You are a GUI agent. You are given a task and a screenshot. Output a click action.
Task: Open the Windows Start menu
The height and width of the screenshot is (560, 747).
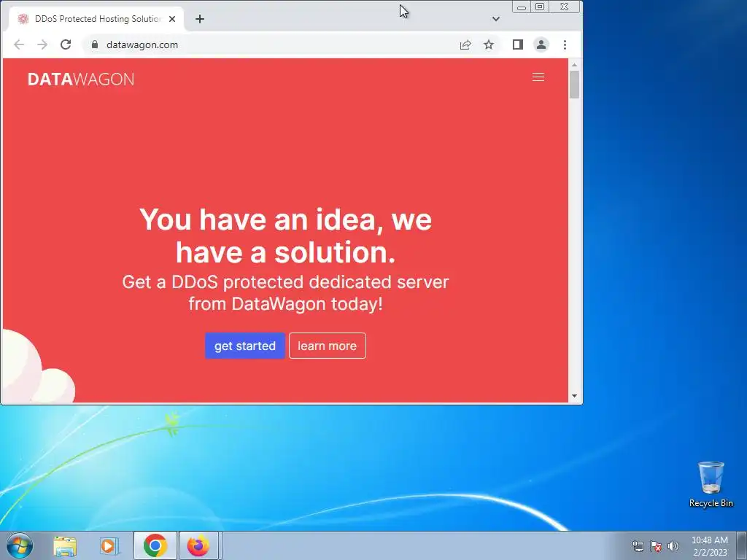pos(20,545)
